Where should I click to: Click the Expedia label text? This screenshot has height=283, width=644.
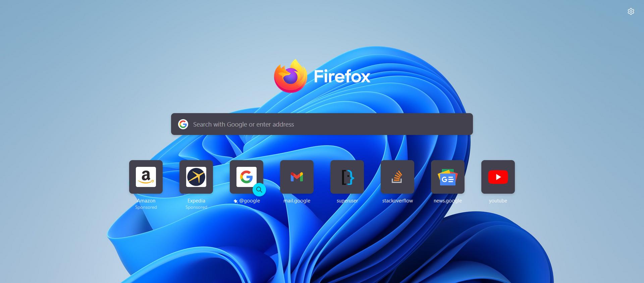coord(196,201)
